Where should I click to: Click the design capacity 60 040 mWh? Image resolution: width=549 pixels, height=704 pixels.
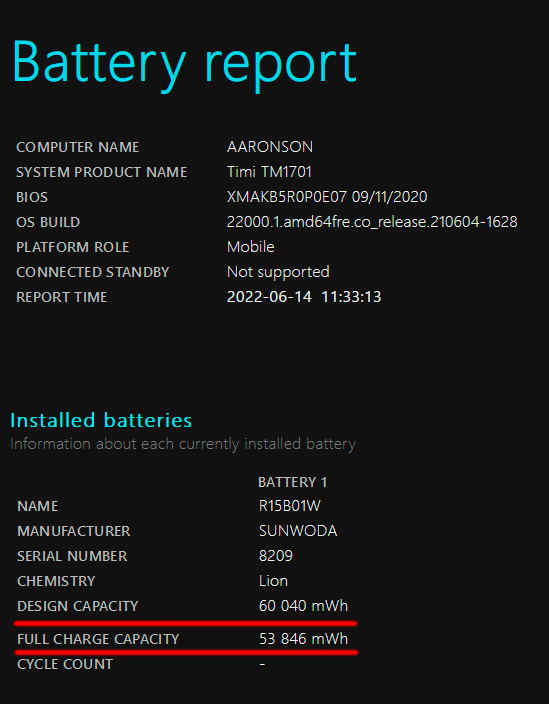pyautogui.click(x=303, y=606)
